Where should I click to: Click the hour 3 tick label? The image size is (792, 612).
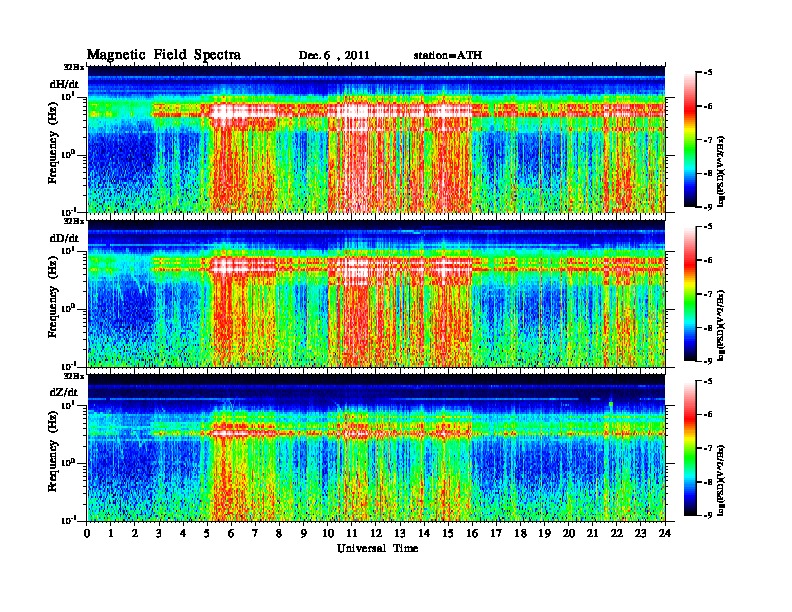[x=159, y=533]
